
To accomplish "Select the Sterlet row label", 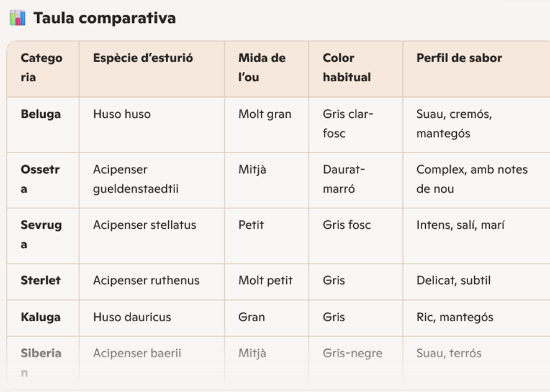I will [41, 280].
